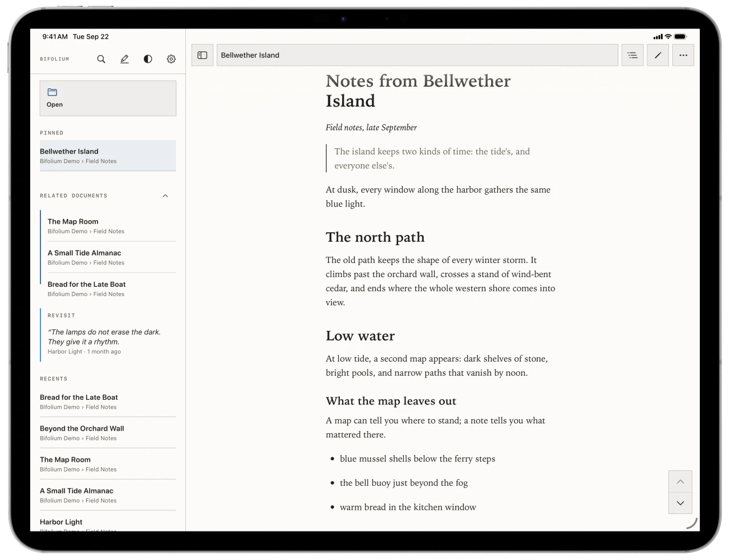The width and height of the screenshot is (730, 560).
Task: Click the bullet "blue mussel shells below the ferry steps"
Action: [417, 458]
